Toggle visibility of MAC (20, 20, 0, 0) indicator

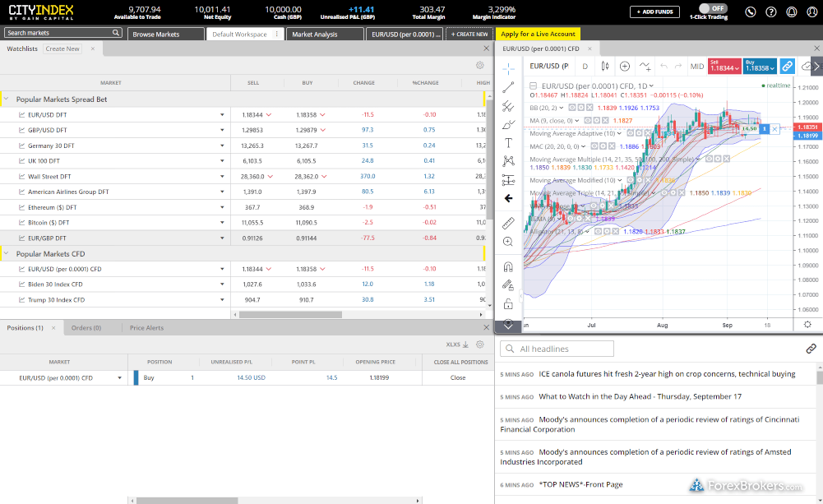coord(595,146)
